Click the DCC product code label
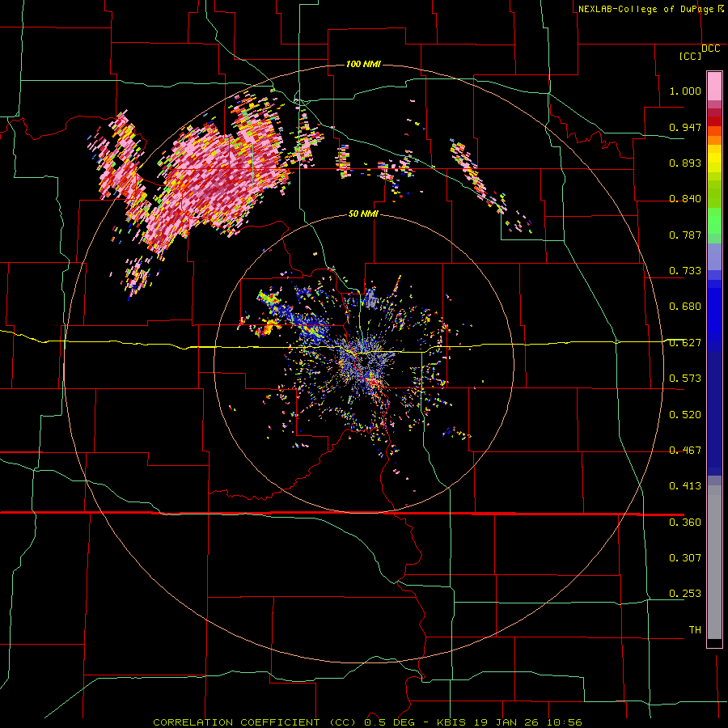The width and height of the screenshot is (728, 728). (710, 49)
